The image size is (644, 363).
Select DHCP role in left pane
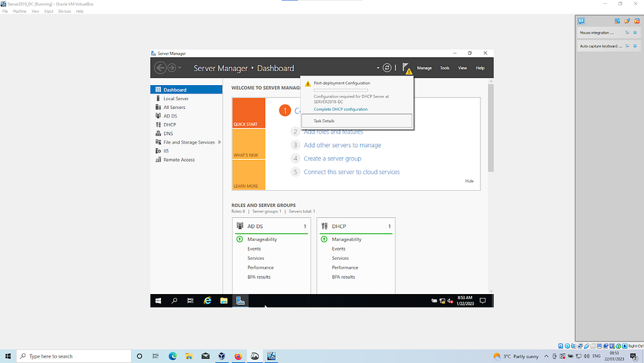coord(169,124)
